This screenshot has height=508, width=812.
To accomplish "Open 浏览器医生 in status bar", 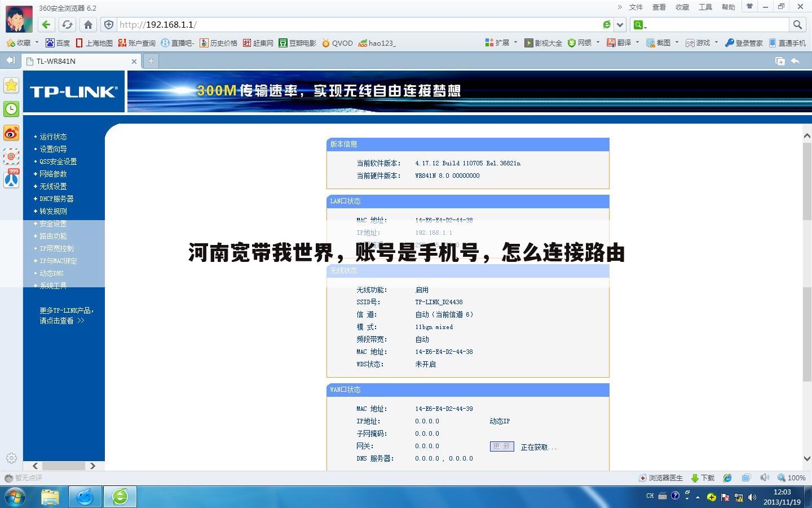I will coord(661,478).
